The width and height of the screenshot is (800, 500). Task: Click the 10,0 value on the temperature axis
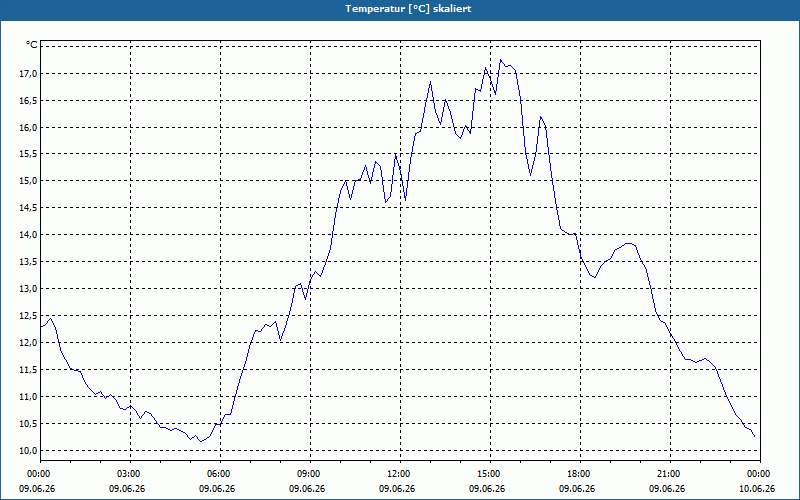tap(29, 451)
